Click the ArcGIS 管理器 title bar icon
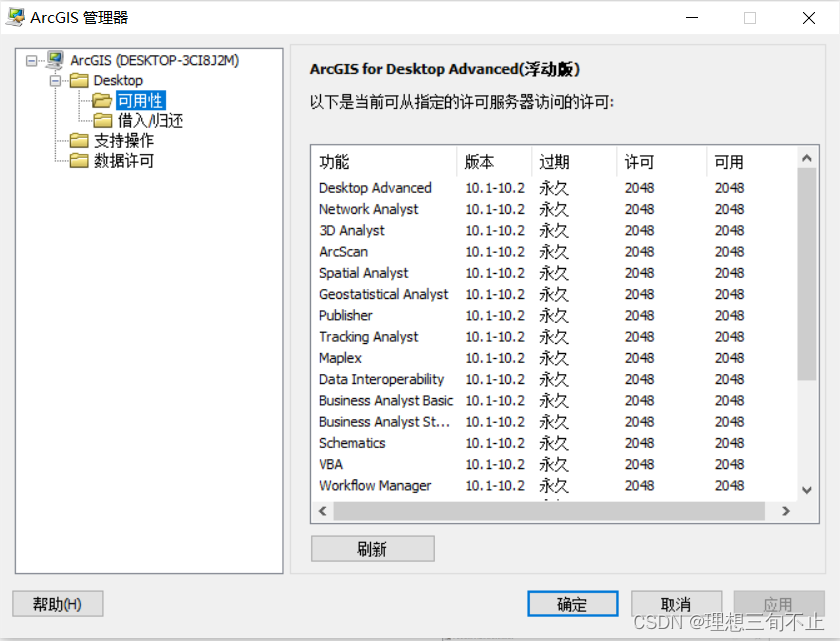The image size is (840, 641). [15, 17]
